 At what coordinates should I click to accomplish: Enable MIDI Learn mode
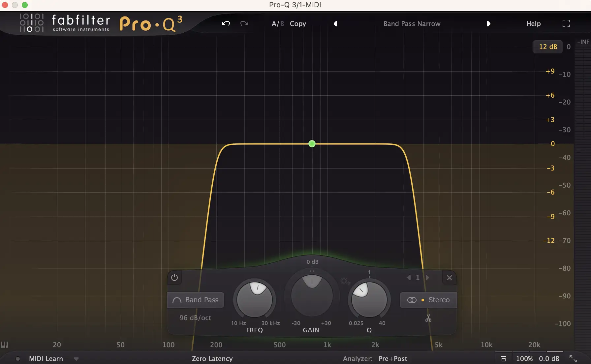click(x=46, y=359)
